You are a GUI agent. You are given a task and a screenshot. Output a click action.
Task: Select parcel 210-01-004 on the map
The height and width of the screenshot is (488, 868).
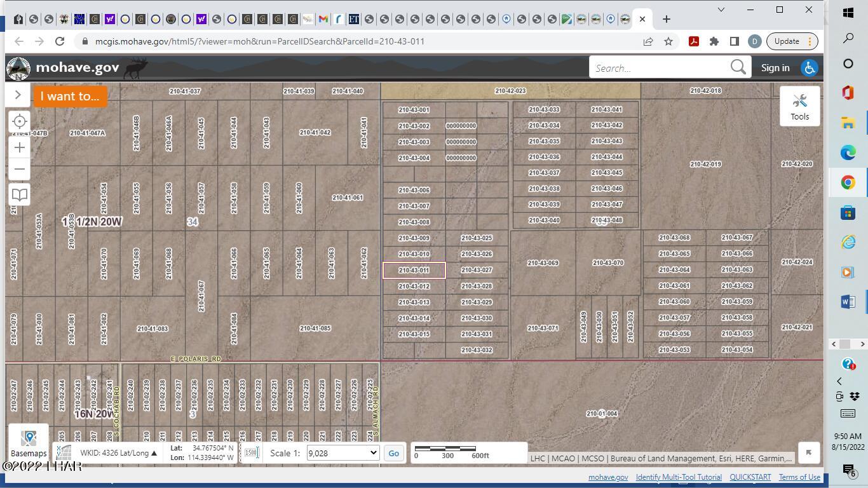pyautogui.click(x=601, y=414)
